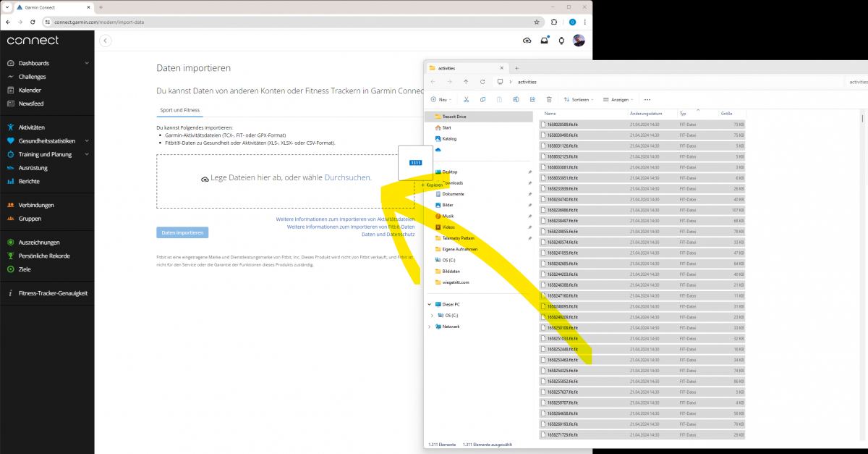Click the delete trash icon in Explorer
This screenshot has width=868, height=454.
[549, 99]
